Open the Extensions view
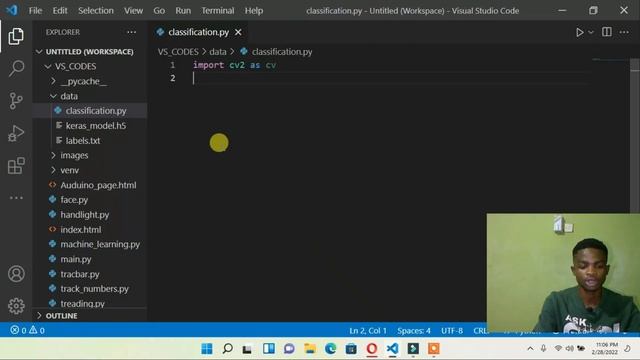Viewport: 640px width, 360px height. (16, 166)
